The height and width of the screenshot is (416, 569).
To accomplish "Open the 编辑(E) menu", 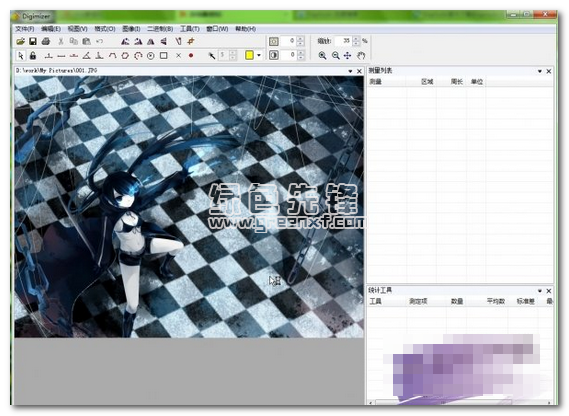I will 51,29.
